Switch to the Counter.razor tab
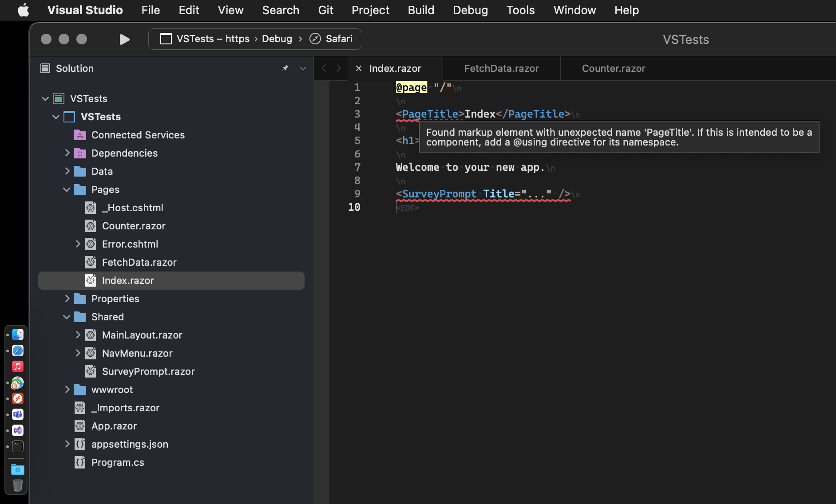 (614, 68)
